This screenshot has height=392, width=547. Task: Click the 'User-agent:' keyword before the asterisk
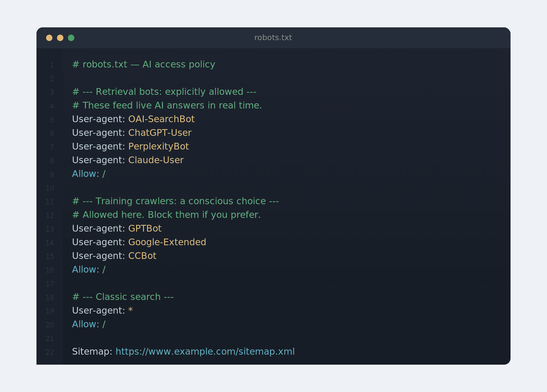tap(99, 311)
